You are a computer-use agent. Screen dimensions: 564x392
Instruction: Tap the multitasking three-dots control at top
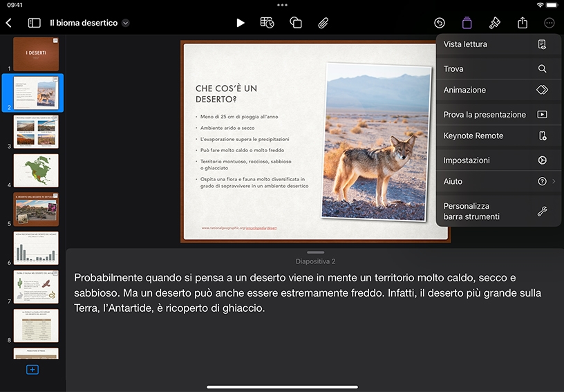pos(283,5)
